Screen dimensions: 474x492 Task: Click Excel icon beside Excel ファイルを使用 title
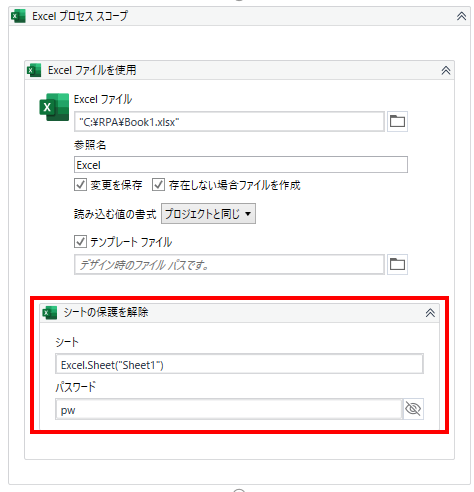tap(34, 70)
